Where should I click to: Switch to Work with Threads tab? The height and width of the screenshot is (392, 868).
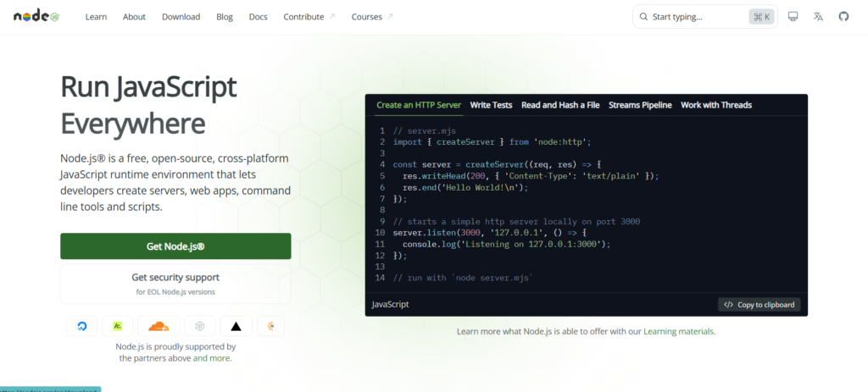coord(716,105)
